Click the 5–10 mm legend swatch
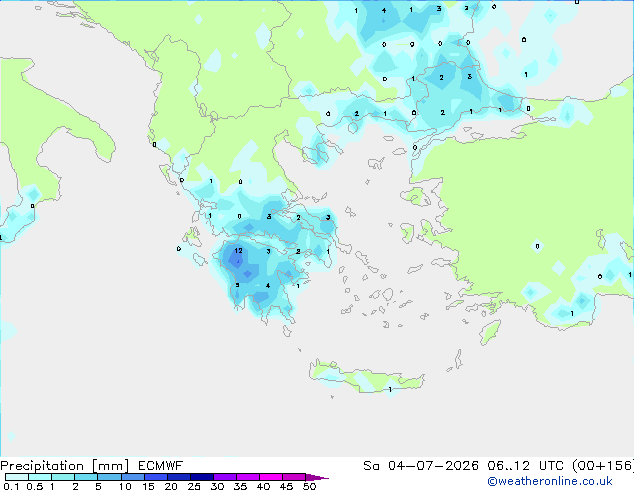 click(109, 477)
